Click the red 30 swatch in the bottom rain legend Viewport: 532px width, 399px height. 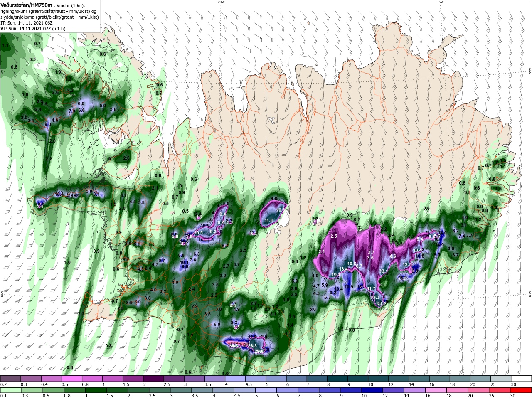(522, 390)
